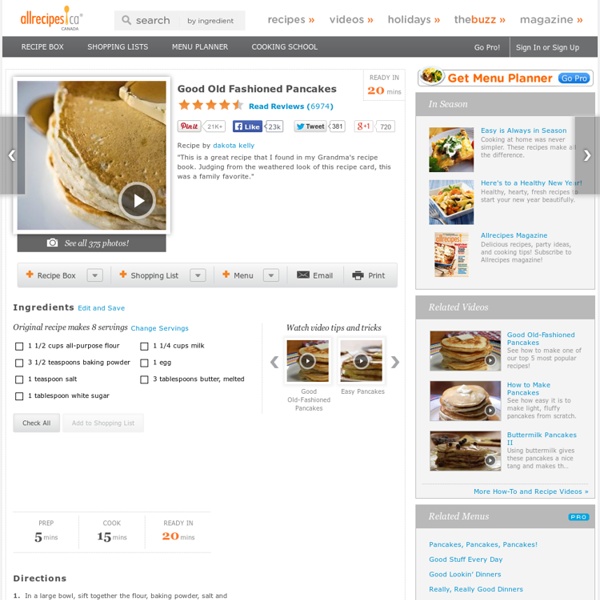Click the Pin it button
Screen dimensions: 600x600
pos(189,126)
